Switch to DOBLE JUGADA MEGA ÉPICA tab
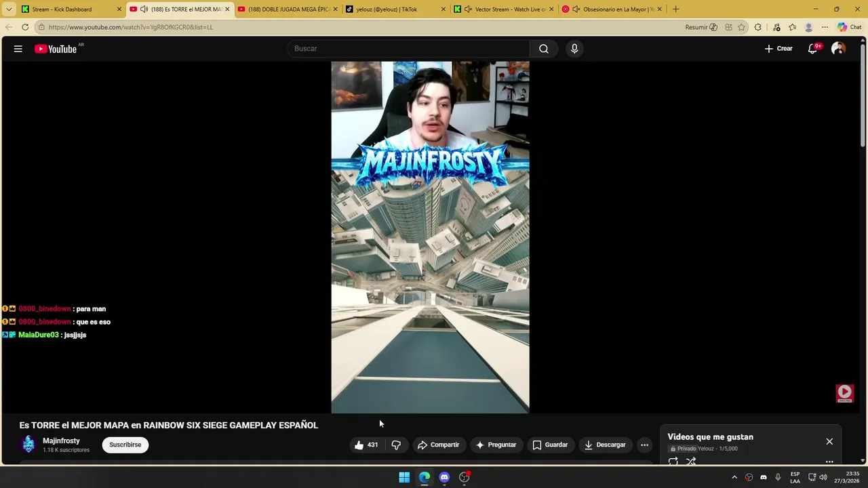Viewport: 868px width, 488px height. pos(289,9)
